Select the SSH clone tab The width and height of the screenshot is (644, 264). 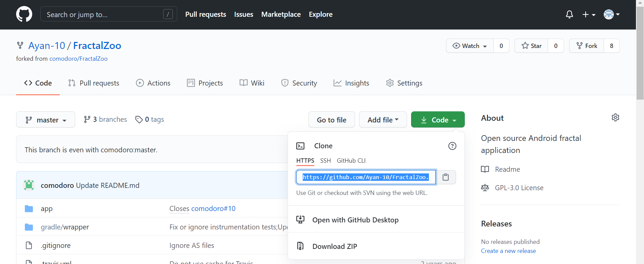326,161
